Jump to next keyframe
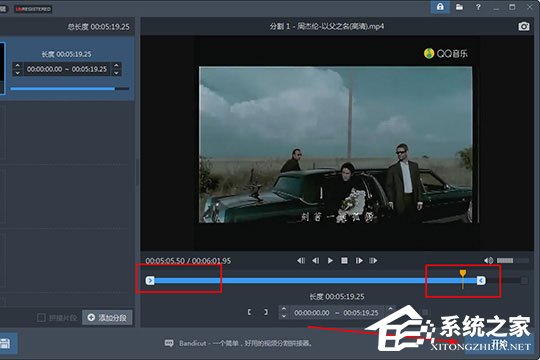Viewport: 540px width, 360px height. click(373, 260)
